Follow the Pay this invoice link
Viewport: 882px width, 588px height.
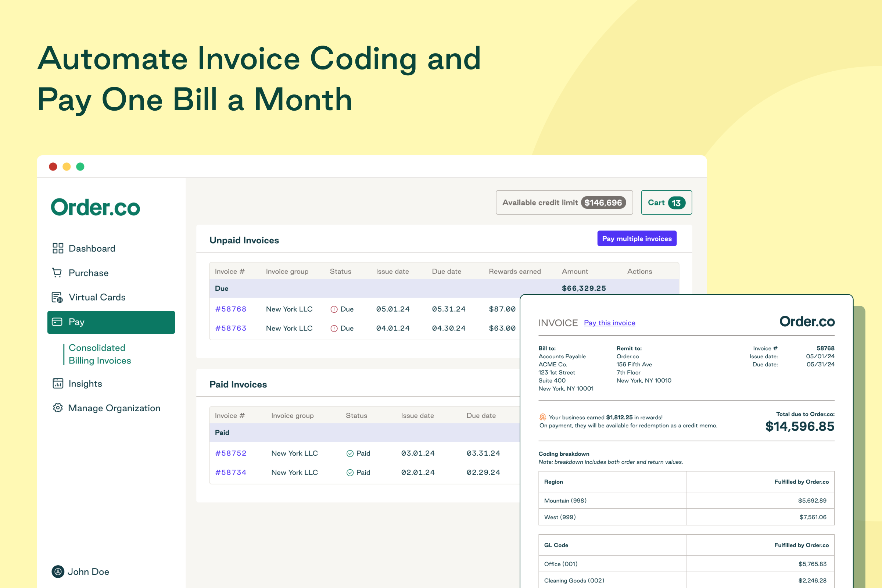(x=609, y=323)
